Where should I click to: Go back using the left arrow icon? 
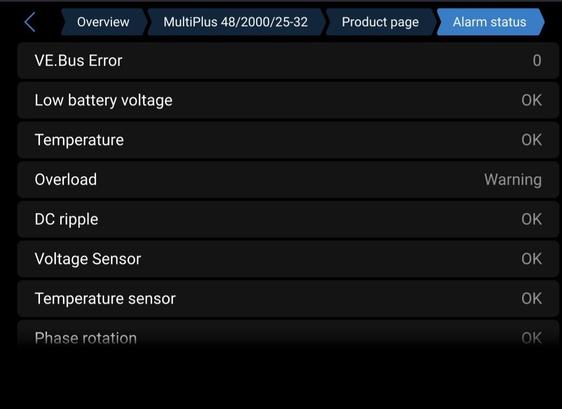(30, 22)
